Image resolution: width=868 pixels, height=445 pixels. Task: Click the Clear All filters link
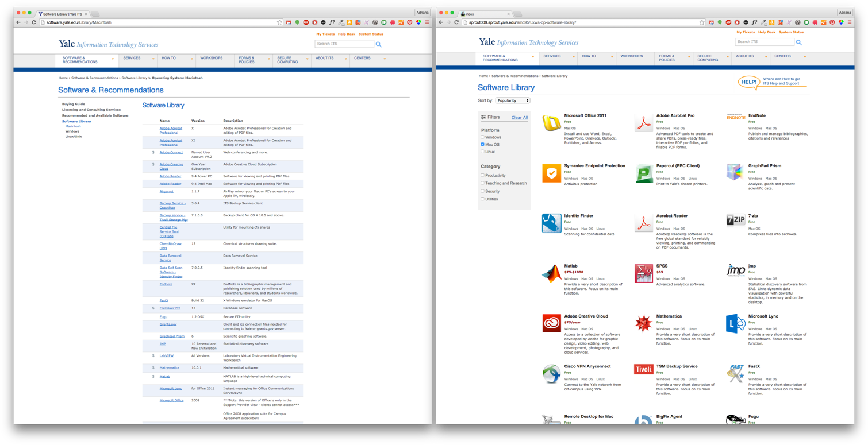(x=520, y=118)
